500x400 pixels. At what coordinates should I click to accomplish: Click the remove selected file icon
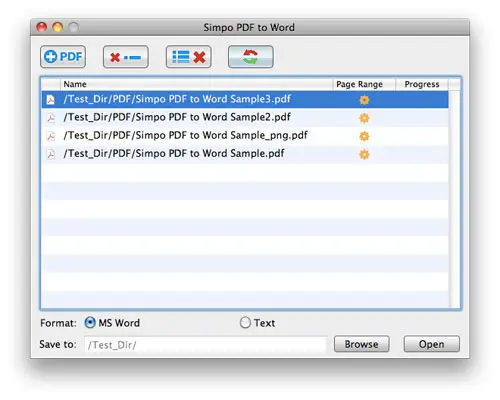click(x=126, y=57)
